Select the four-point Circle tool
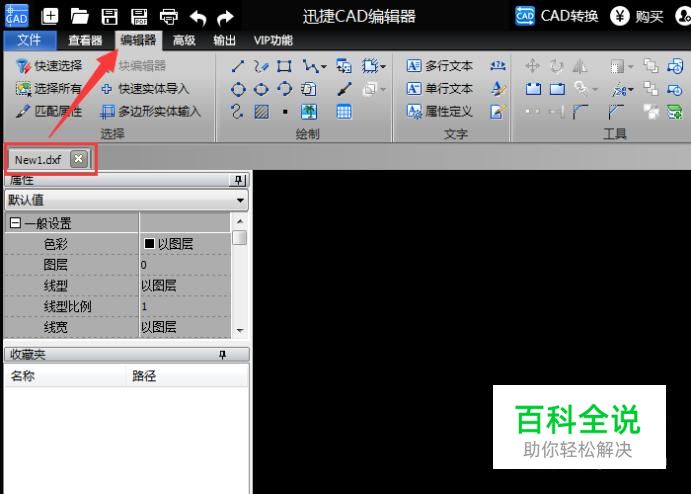691x494 pixels. [x=238, y=89]
